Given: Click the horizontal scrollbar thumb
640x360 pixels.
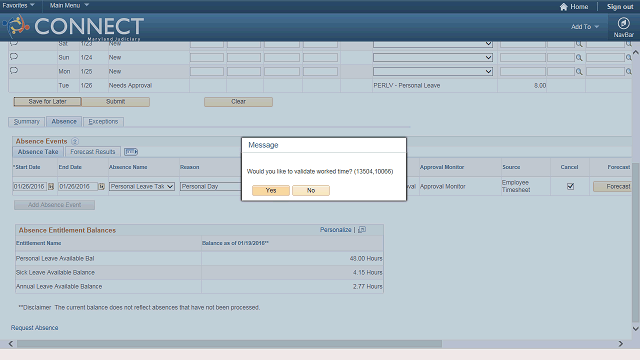Looking at the screenshot, I should [x=229, y=344].
